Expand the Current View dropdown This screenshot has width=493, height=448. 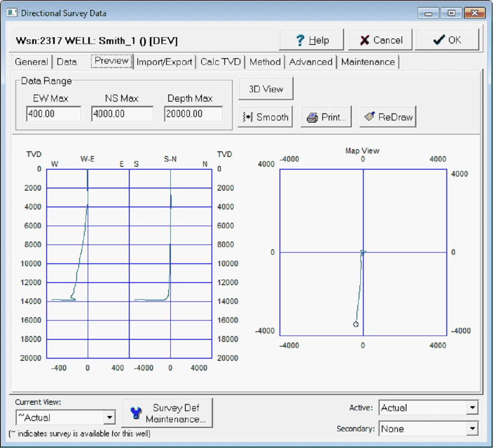[110, 417]
